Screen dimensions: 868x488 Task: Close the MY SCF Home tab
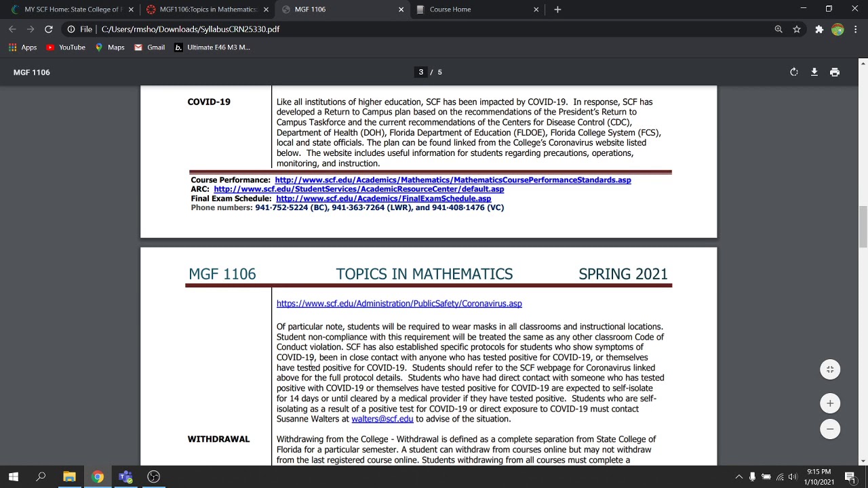coord(131,9)
